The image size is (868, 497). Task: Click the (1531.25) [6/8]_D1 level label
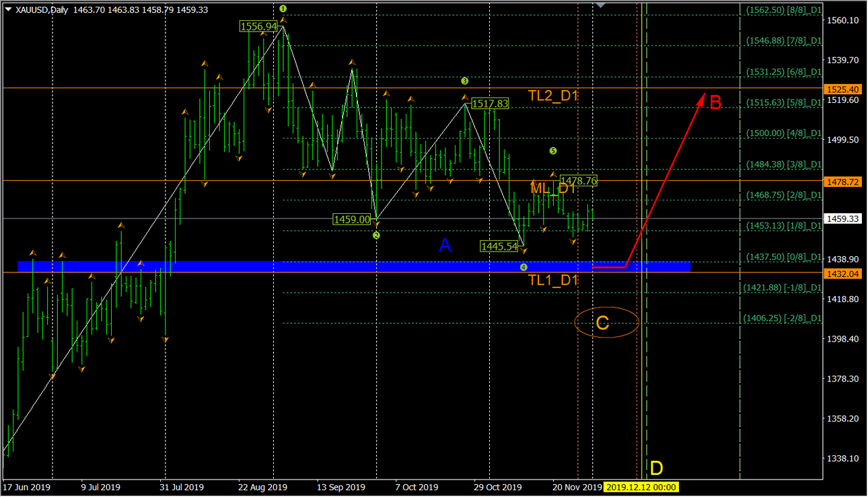click(784, 71)
